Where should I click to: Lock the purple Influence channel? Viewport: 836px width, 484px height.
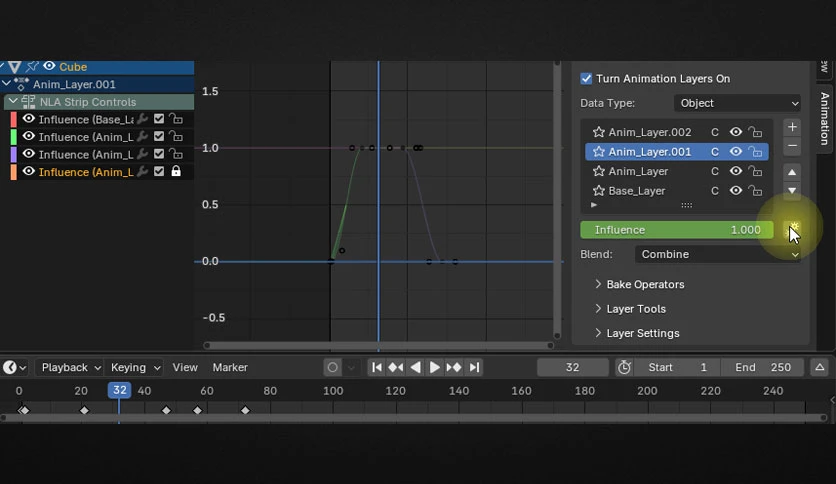click(176, 154)
